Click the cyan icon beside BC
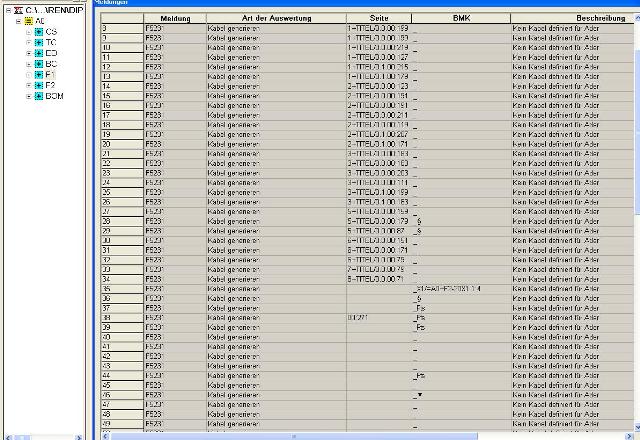Image resolution: width=640 pixels, height=440 pixels. (39, 64)
